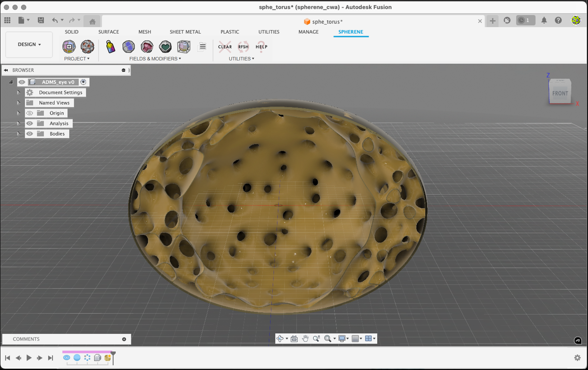Open the DESIGN workspace dropdown
588x370 pixels.
point(29,44)
